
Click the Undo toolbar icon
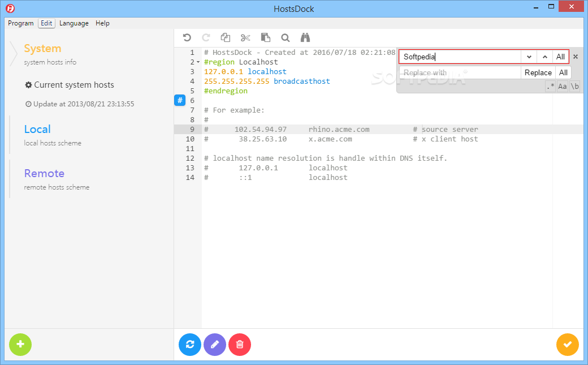pos(187,37)
